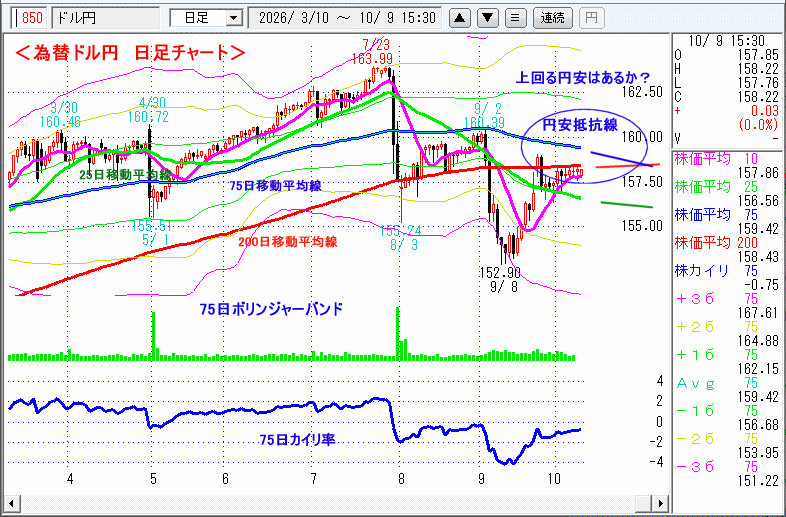Click the 75日移動平均線 label
Image resolution: width=786 pixels, height=517 pixels.
pos(275,186)
